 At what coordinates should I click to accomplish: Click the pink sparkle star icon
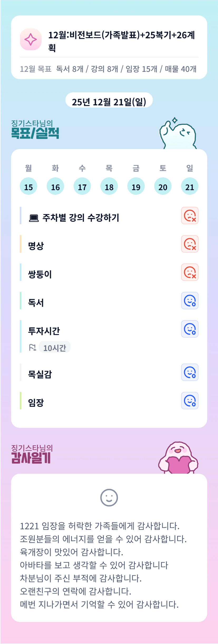pos(31,39)
